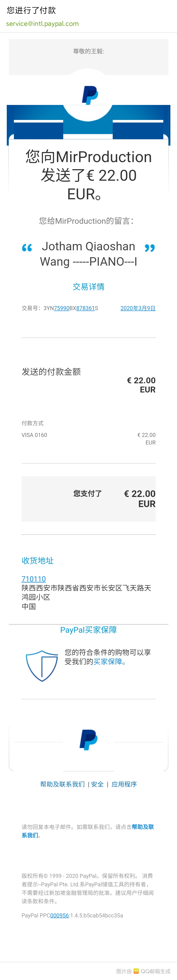
Task: Click the PayPal logo in the footer
Action: pyautogui.click(x=88, y=740)
